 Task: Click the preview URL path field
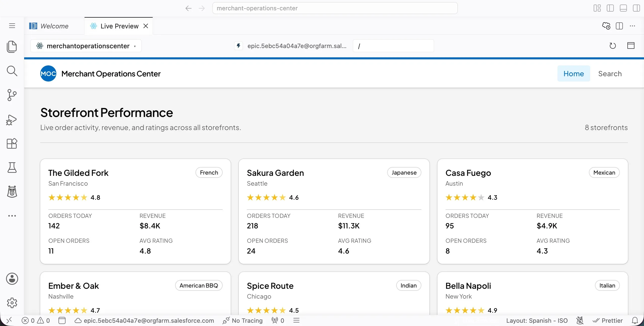point(393,46)
